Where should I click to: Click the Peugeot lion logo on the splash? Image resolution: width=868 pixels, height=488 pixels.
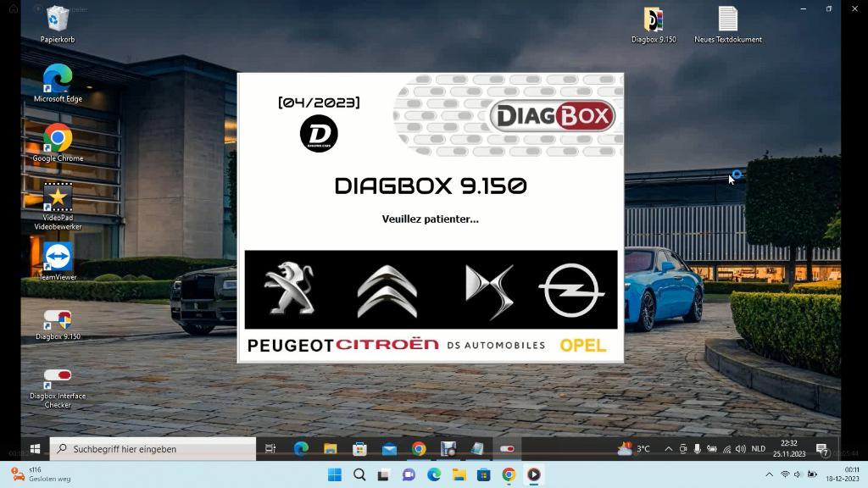pyautogui.click(x=288, y=289)
